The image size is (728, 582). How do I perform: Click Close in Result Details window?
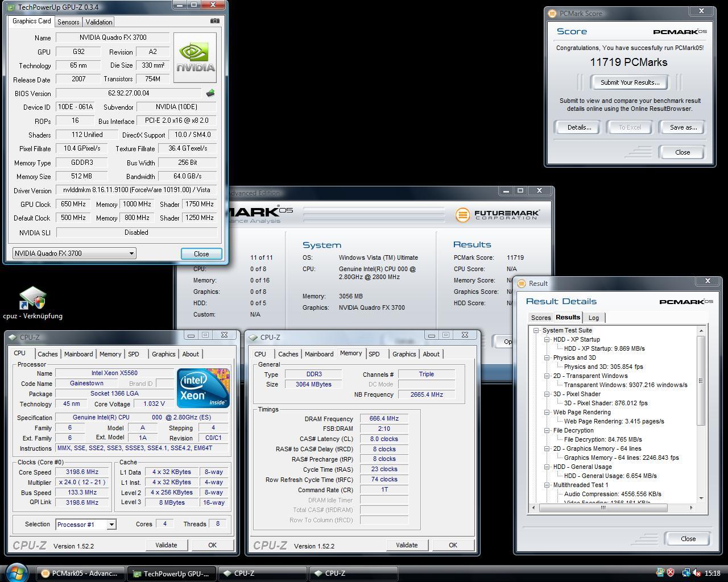(688, 539)
